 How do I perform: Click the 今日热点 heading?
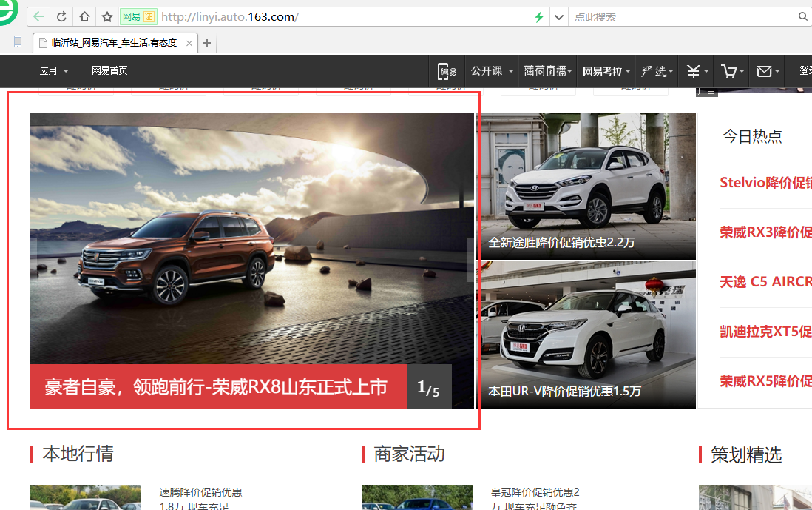752,136
